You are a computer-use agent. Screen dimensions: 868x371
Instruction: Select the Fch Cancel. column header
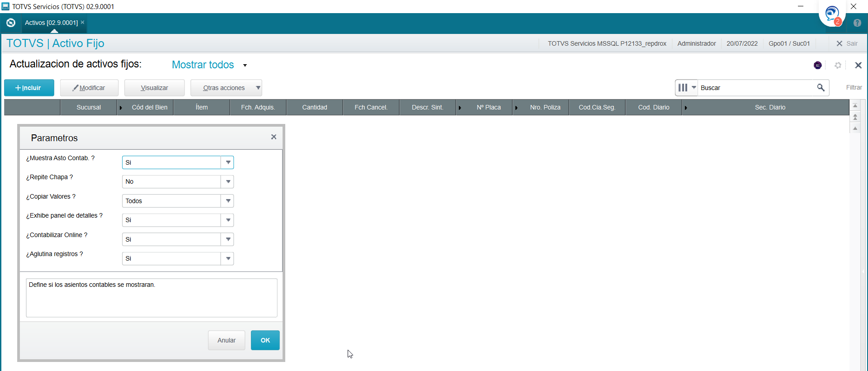(371, 107)
